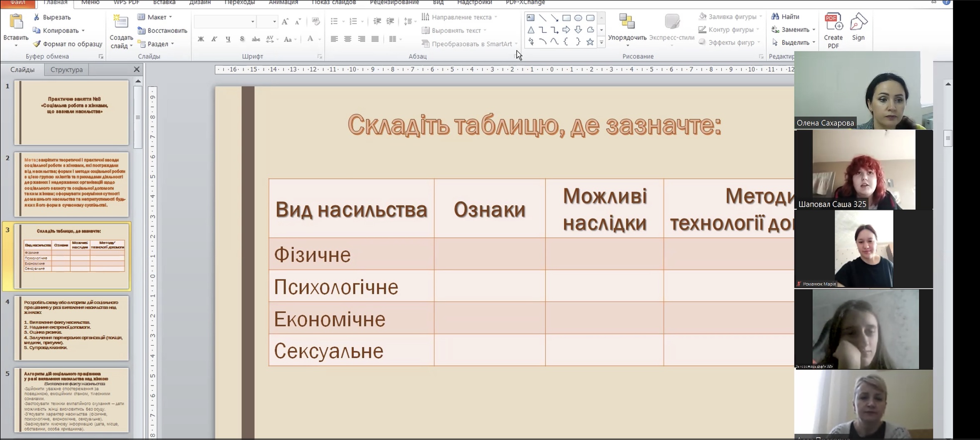Click the Sign pen icon
Screen dimensions: 980x440
coord(858,22)
